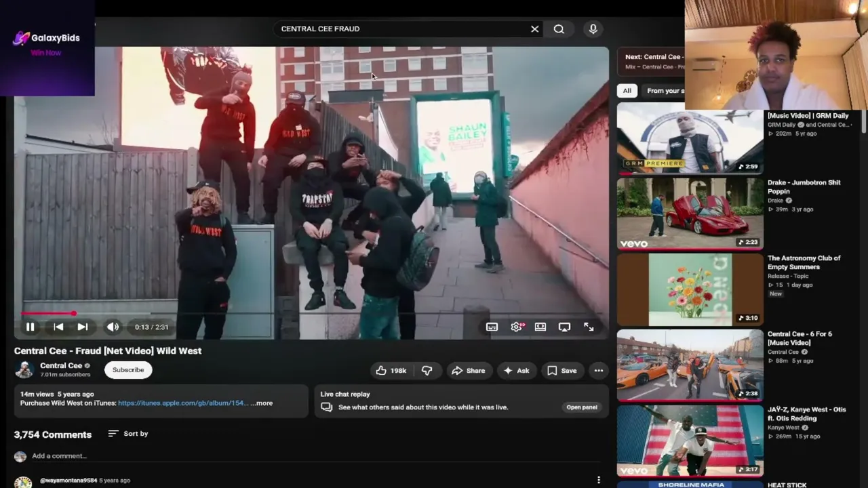Click the GalaxyBids Win Now ad
Image resolution: width=868 pixels, height=488 pixels.
point(47,47)
